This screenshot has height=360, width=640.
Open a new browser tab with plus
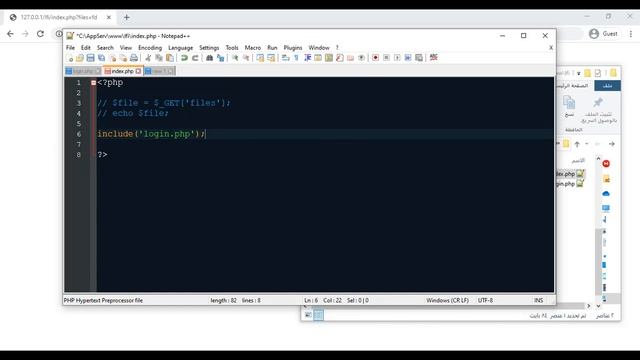click(127, 17)
